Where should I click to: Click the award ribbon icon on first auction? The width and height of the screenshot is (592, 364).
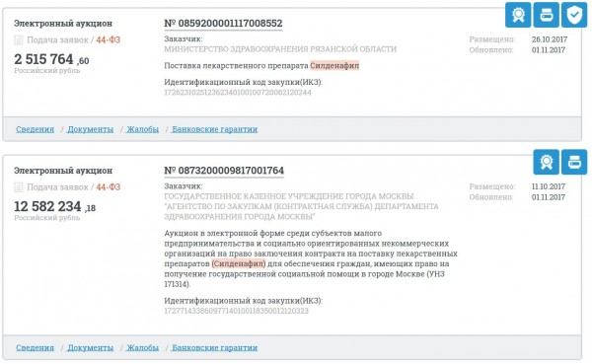pyautogui.click(x=518, y=15)
